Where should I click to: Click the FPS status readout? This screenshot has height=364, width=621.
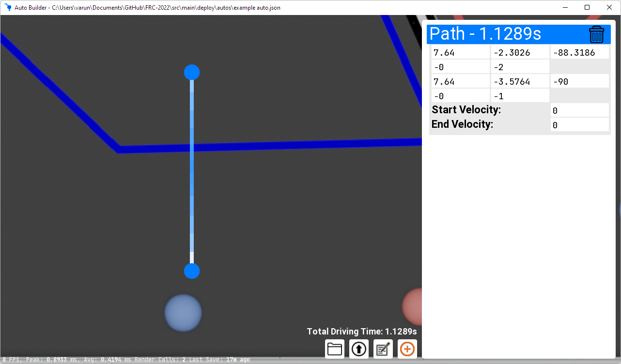11,360
